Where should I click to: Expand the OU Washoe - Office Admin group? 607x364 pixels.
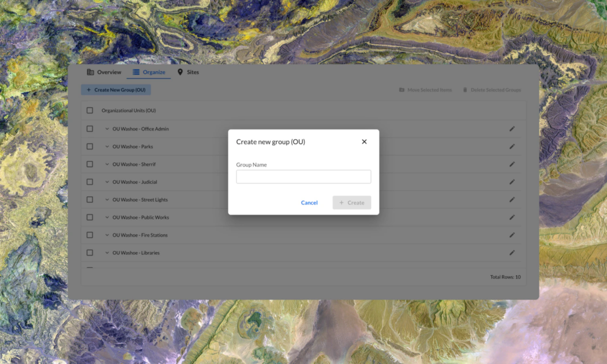click(x=107, y=129)
